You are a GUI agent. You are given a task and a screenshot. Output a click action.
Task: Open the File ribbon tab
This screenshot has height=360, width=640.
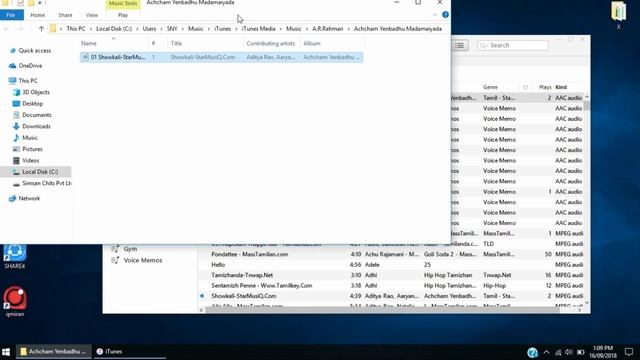pyautogui.click(x=11, y=15)
